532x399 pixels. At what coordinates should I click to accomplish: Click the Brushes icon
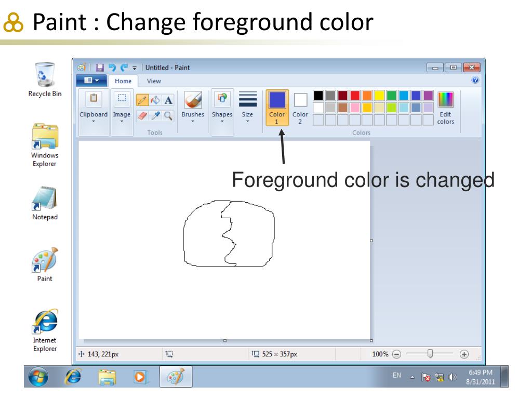tap(193, 100)
